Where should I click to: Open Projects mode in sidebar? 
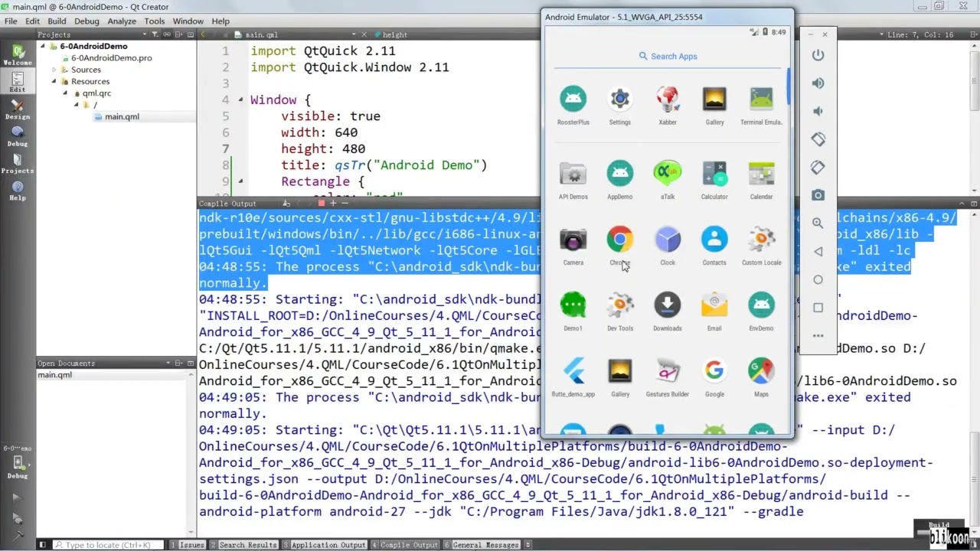point(18,163)
